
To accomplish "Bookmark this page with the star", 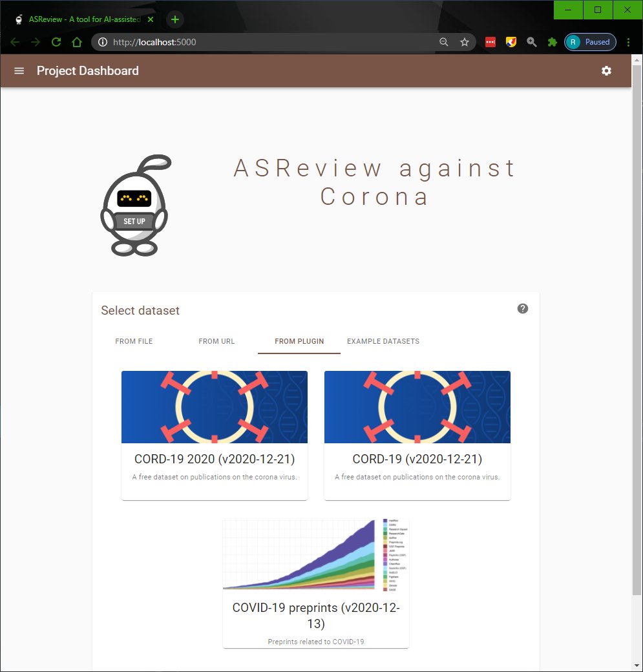I will click(x=464, y=42).
